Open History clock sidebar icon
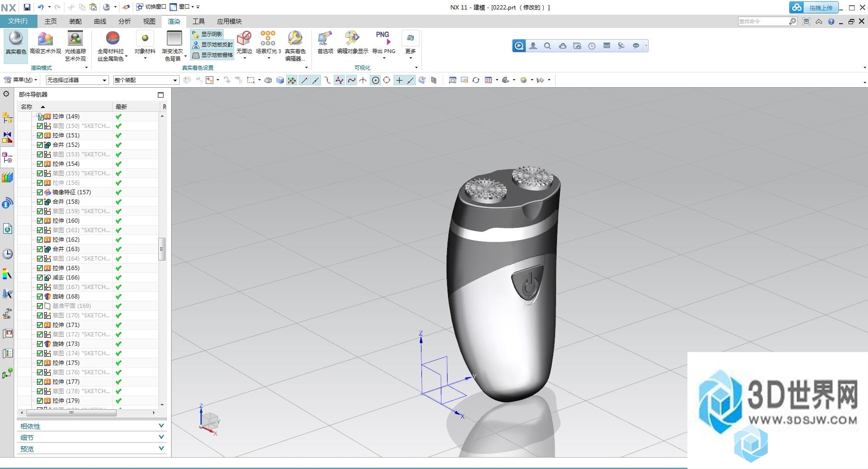This screenshot has height=469, width=868. click(7, 254)
